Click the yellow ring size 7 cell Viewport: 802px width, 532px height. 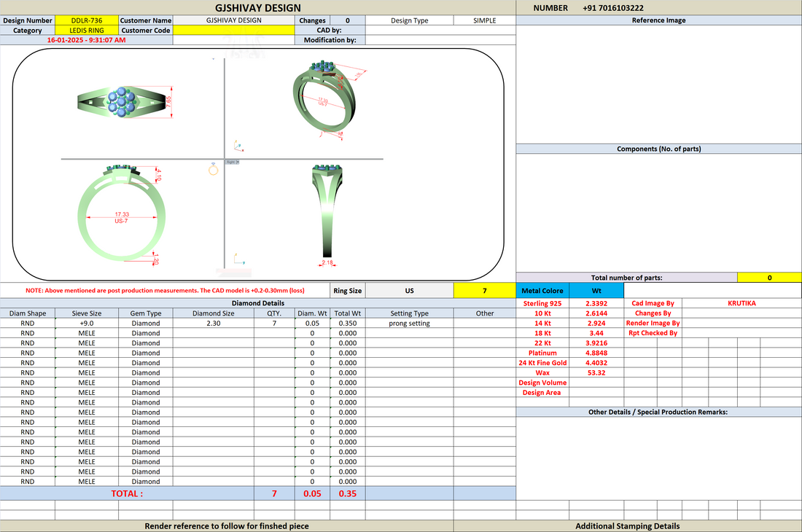click(484, 290)
